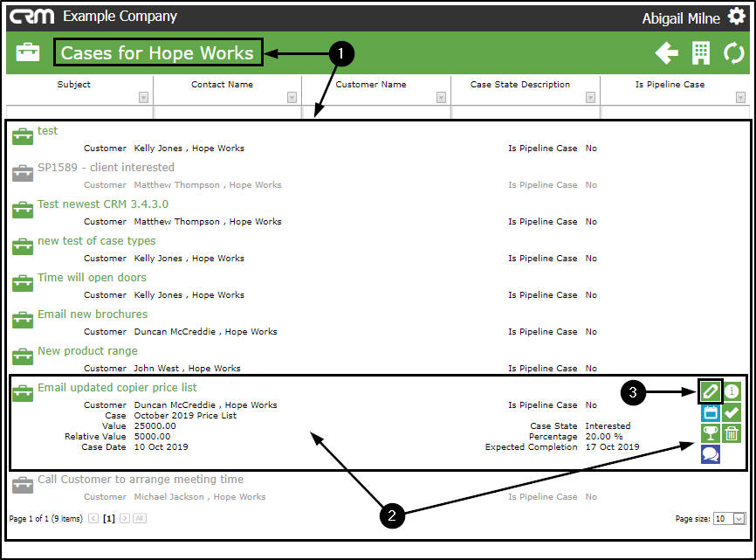
Task: Click 'Page 1 of 1 (9 items)' text
Action: [45, 519]
